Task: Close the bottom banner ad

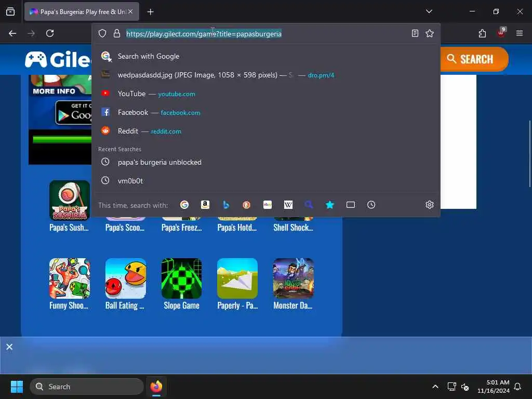Action: tap(9, 347)
